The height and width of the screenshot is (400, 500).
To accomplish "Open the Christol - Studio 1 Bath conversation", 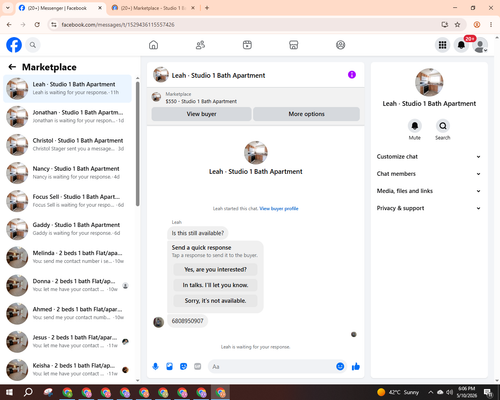I will pyautogui.click(x=67, y=145).
